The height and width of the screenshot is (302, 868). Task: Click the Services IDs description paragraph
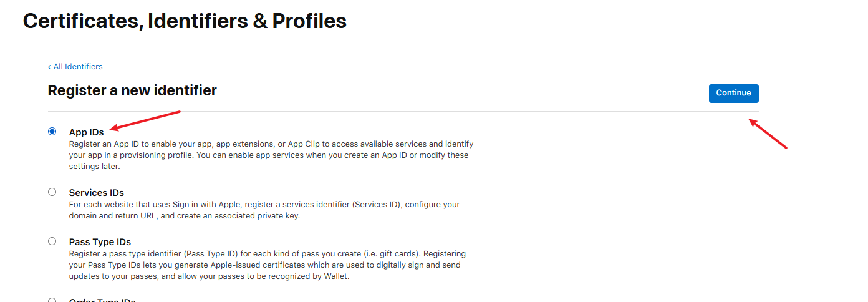tap(264, 210)
